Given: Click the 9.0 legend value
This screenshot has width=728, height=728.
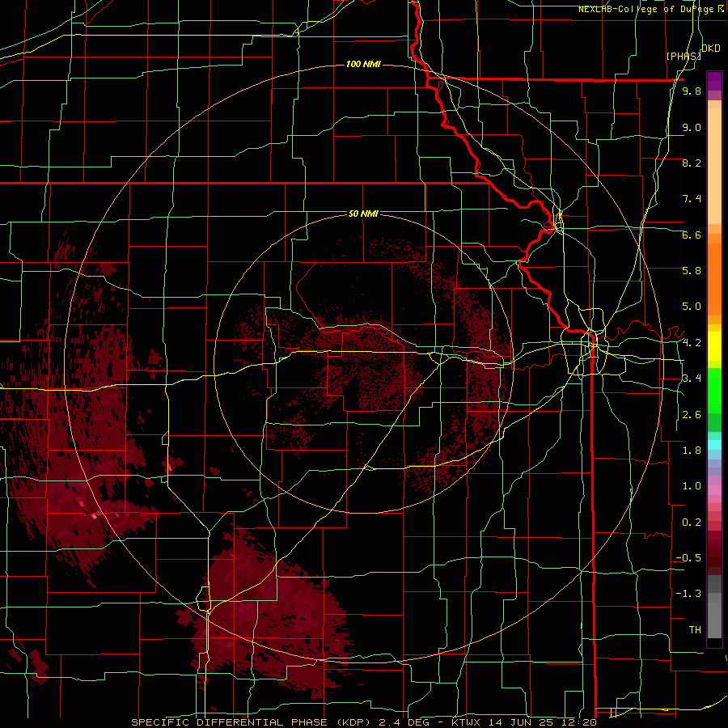Looking at the screenshot, I should tap(692, 127).
